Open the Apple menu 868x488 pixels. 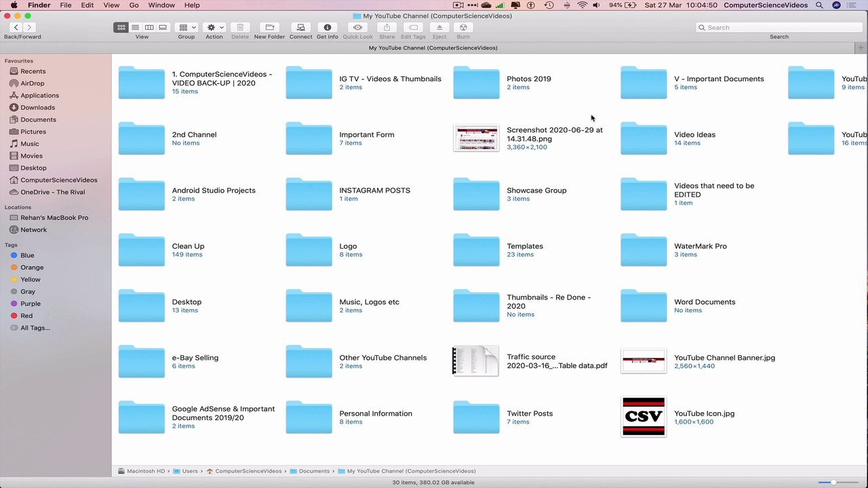[14, 5]
